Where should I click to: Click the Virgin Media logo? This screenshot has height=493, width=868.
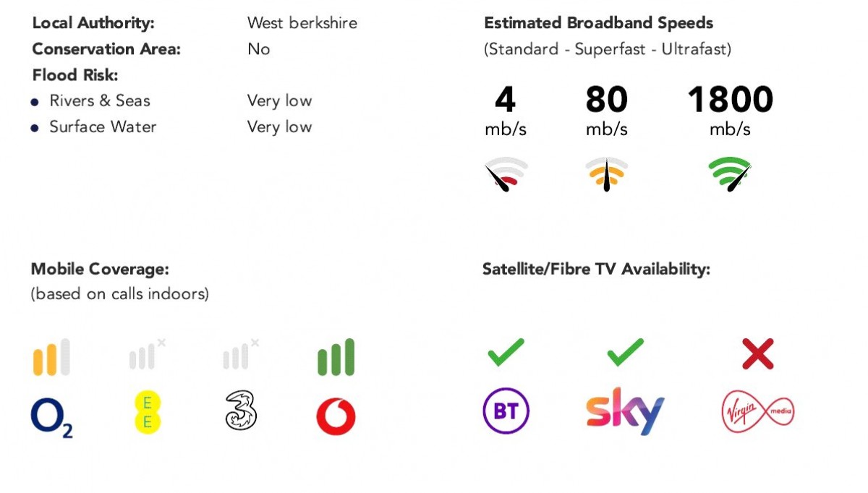[x=757, y=412]
